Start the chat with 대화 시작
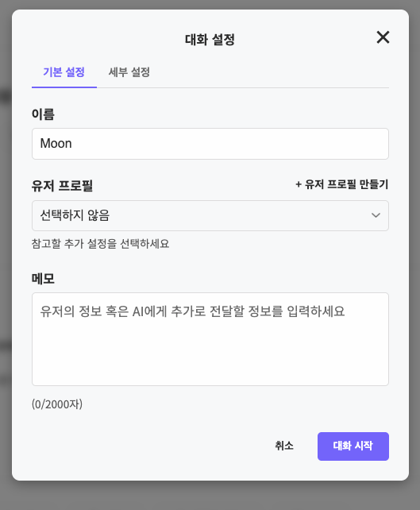This screenshot has height=510, width=420. click(x=353, y=446)
